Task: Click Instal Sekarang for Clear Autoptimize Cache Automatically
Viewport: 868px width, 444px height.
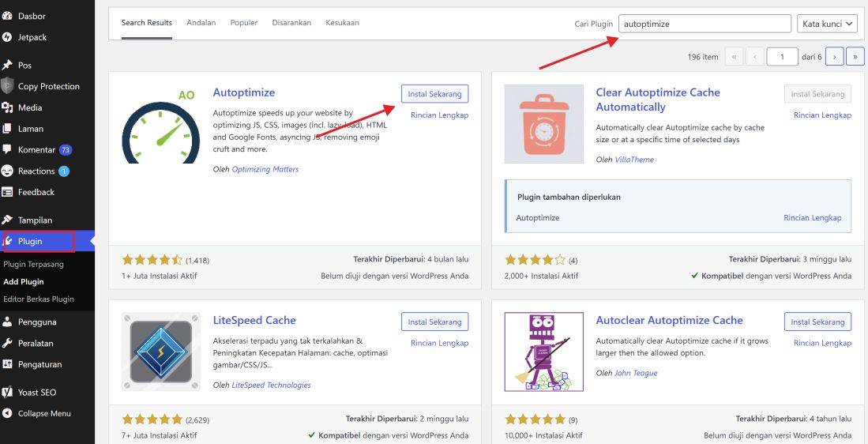Action: [817, 93]
